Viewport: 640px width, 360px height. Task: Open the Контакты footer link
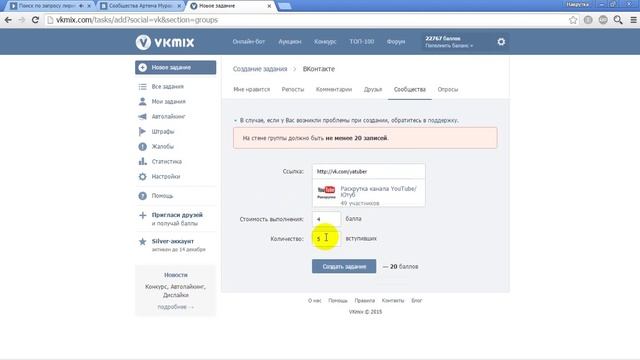pyautogui.click(x=393, y=300)
